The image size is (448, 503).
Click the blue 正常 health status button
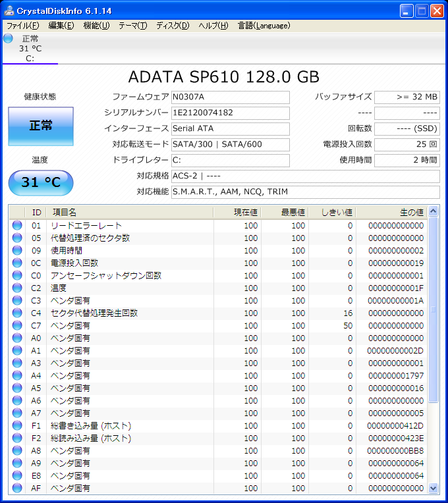click(41, 126)
